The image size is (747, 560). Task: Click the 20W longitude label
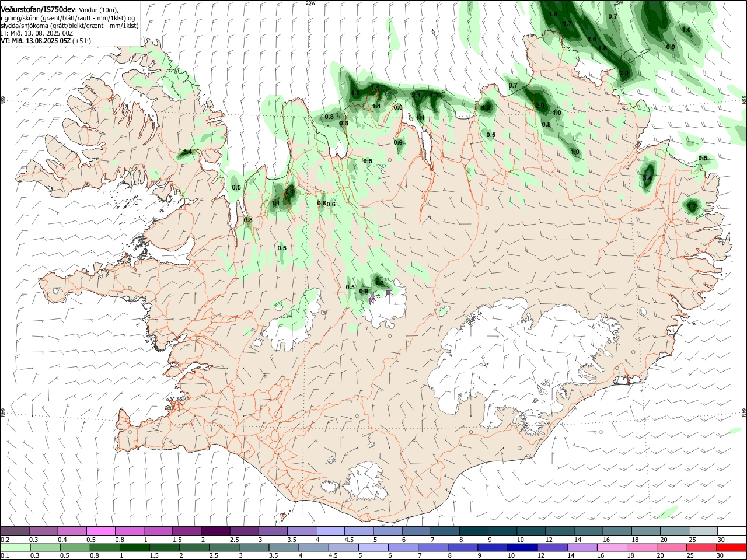(310, 3)
